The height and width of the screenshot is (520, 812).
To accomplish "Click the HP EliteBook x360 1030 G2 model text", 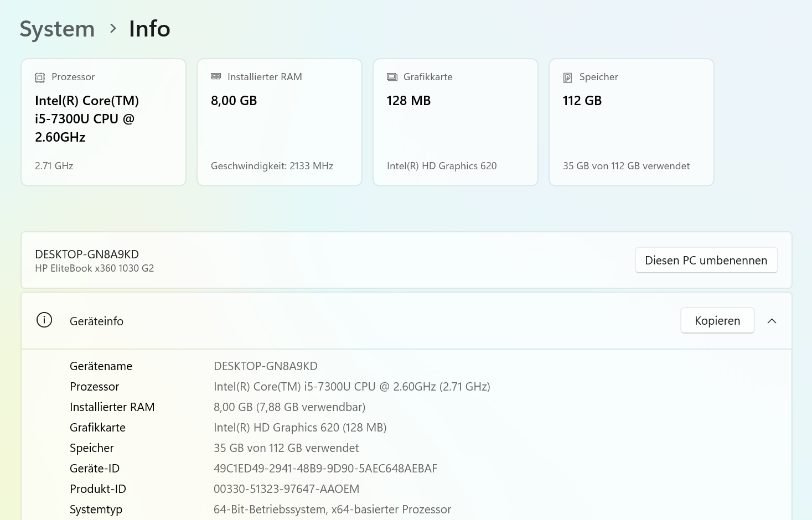I will tap(95, 268).
